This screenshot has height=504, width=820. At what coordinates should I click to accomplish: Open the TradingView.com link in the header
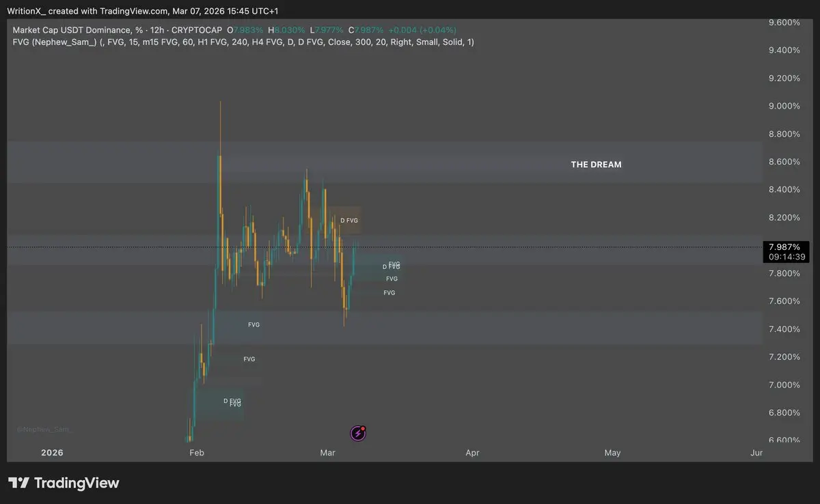(x=136, y=11)
